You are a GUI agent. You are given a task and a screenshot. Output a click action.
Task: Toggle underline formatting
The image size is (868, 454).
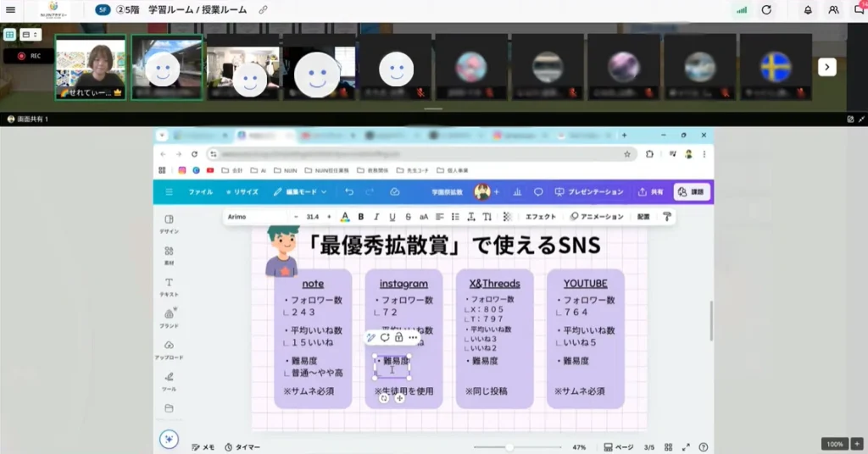[x=392, y=217]
